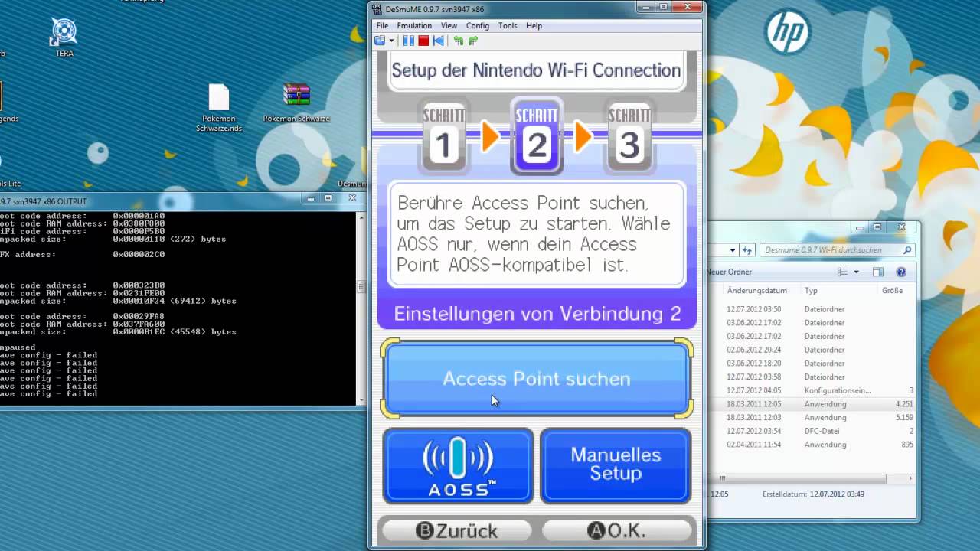Reset emulation with the blue rewind icon
The height and width of the screenshot is (551, 980).
(438, 41)
